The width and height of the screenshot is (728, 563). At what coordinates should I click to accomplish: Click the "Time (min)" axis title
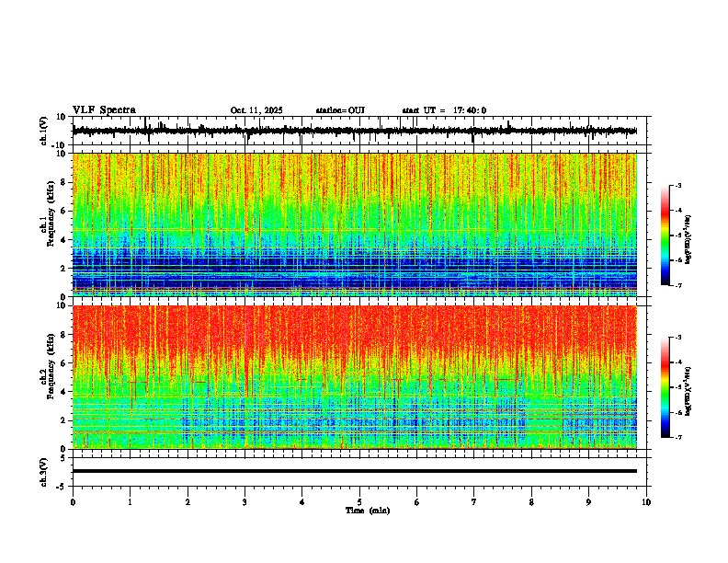[x=368, y=511]
